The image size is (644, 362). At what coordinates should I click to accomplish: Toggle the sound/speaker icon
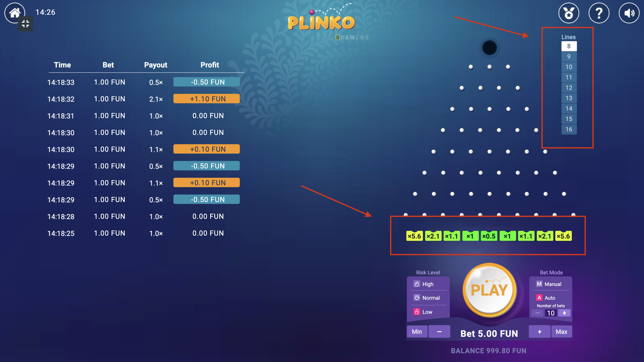point(629,13)
